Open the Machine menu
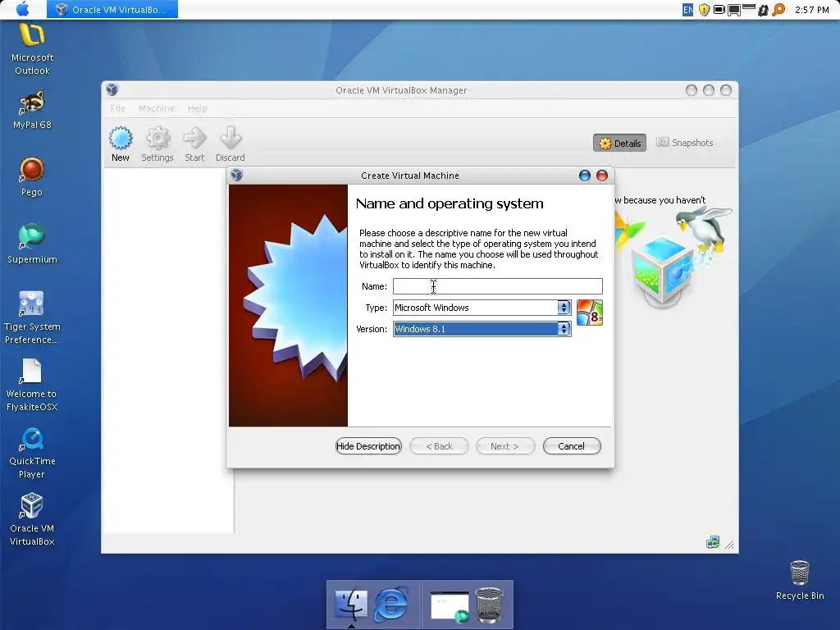 tap(157, 108)
